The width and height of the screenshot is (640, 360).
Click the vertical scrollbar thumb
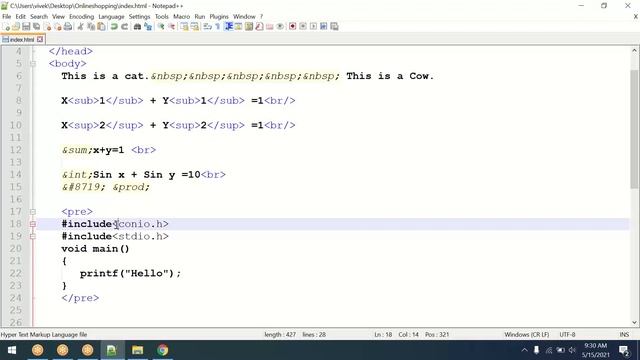(x=634, y=129)
